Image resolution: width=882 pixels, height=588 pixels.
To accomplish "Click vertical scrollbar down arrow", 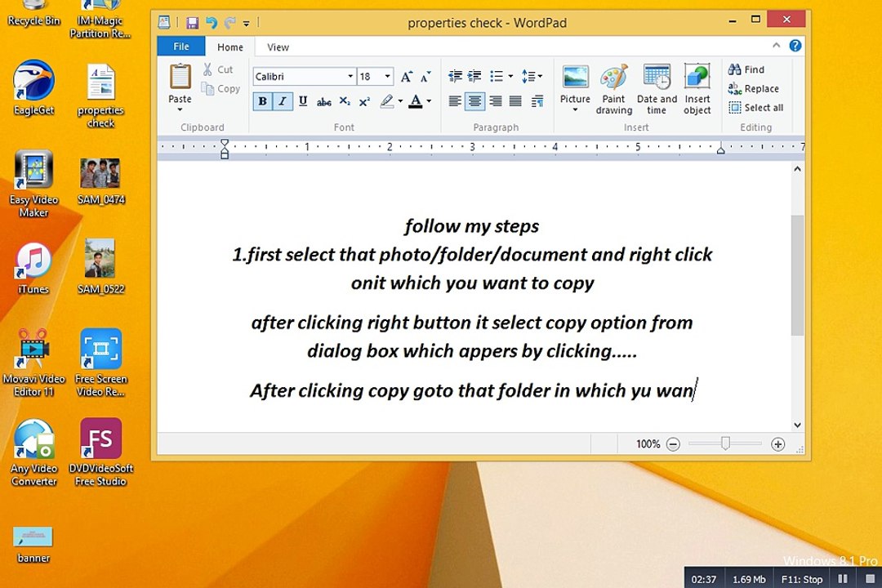I will (797, 425).
